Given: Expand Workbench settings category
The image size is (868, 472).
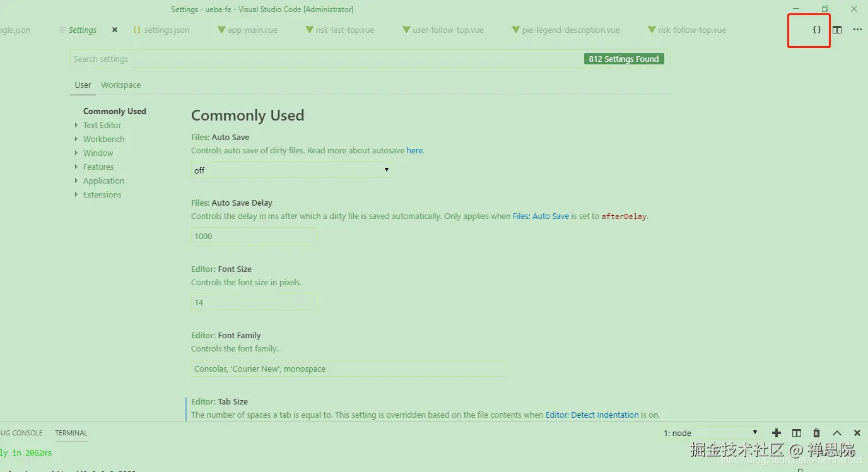Looking at the screenshot, I should (x=103, y=139).
